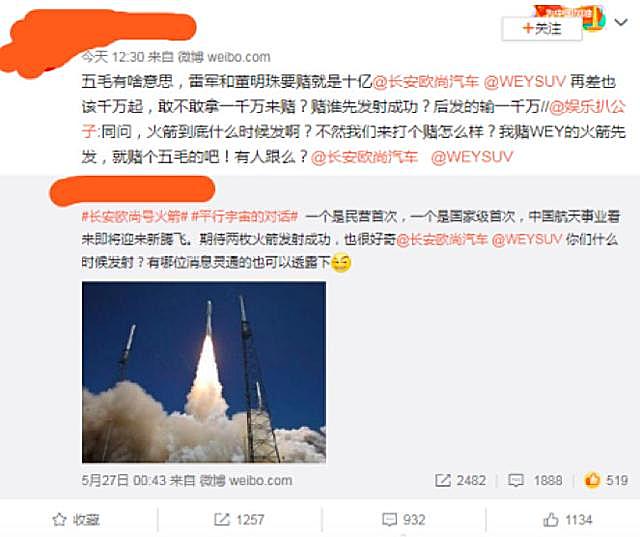Open the comments icon showing 932

pyautogui.click(x=389, y=519)
